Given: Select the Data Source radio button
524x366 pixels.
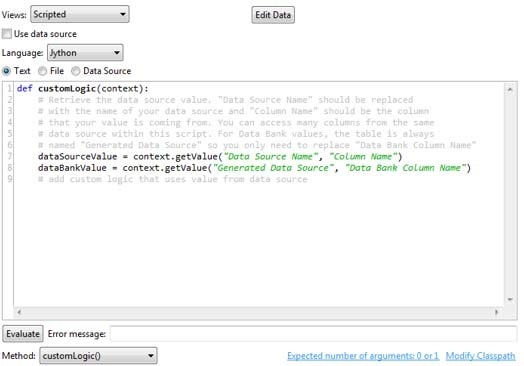Looking at the screenshot, I should [x=76, y=71].
